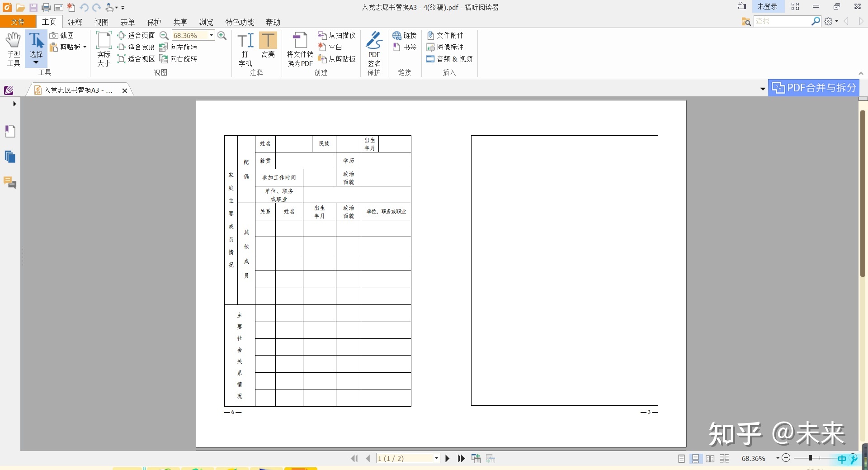
Task: Insert Image Annotation (图像标注)
Action: pyautogui.click(x=445, y=47)
